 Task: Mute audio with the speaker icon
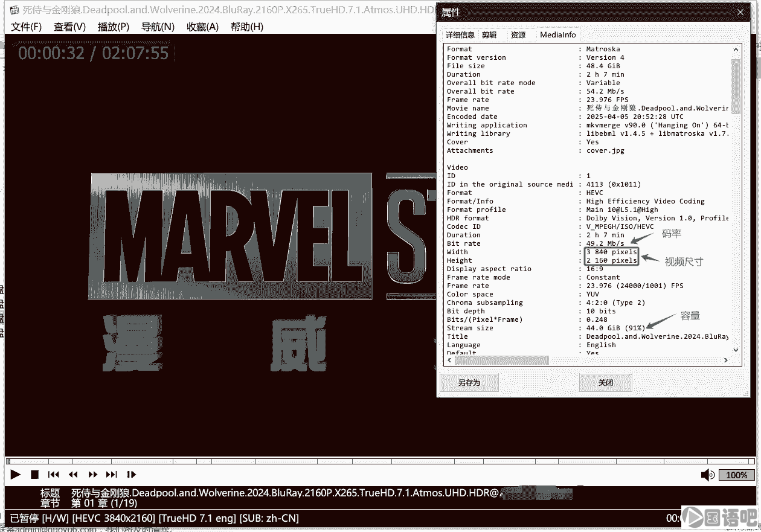click(x=707, y=475)
